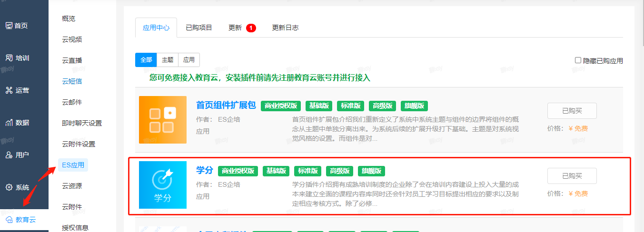The width and height of the screenshot is (644, 232).
Task: Open 用户 in the left navigation
Action: pyautogui.click(x=17, y=155)
